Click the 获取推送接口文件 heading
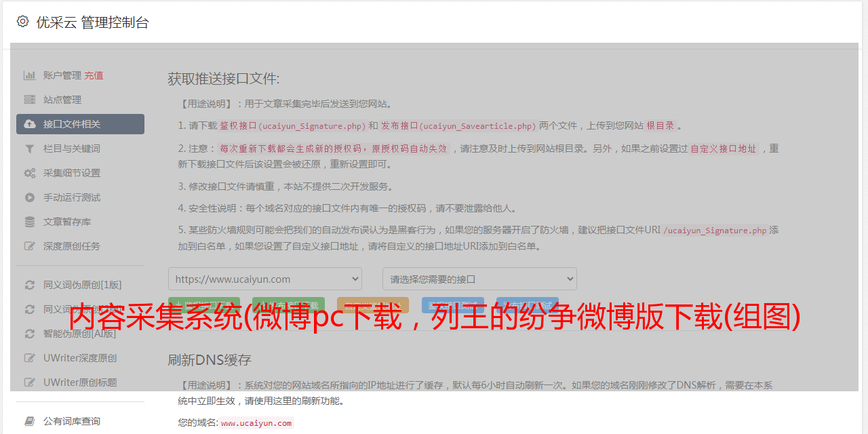This screenshot has width=868, height=434. (224, 79)
